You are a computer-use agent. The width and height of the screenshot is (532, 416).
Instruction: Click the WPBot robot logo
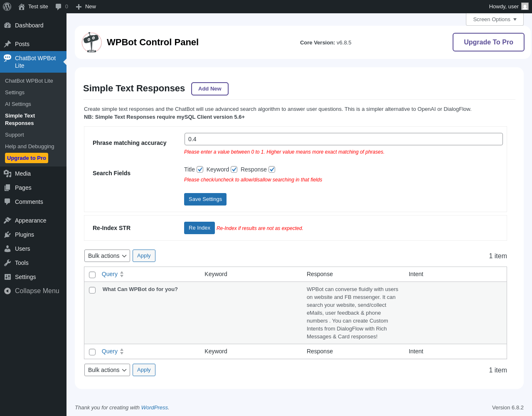[91, 42]
